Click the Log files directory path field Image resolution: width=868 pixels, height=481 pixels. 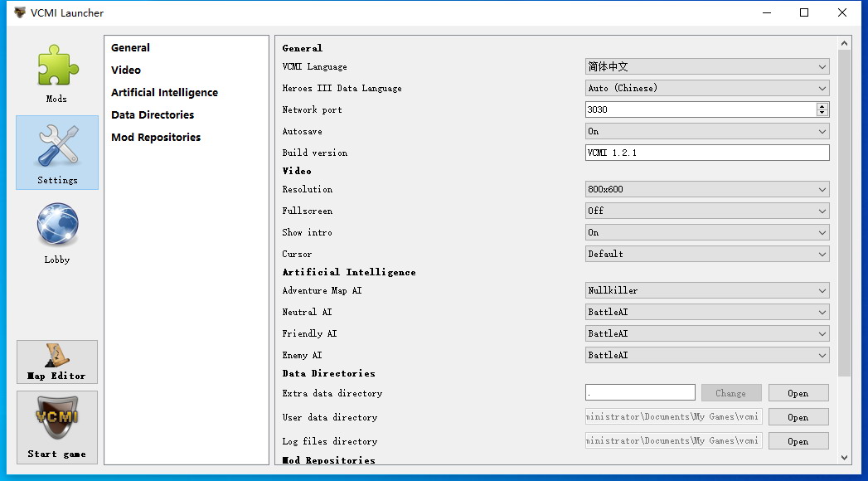(673, 440)
